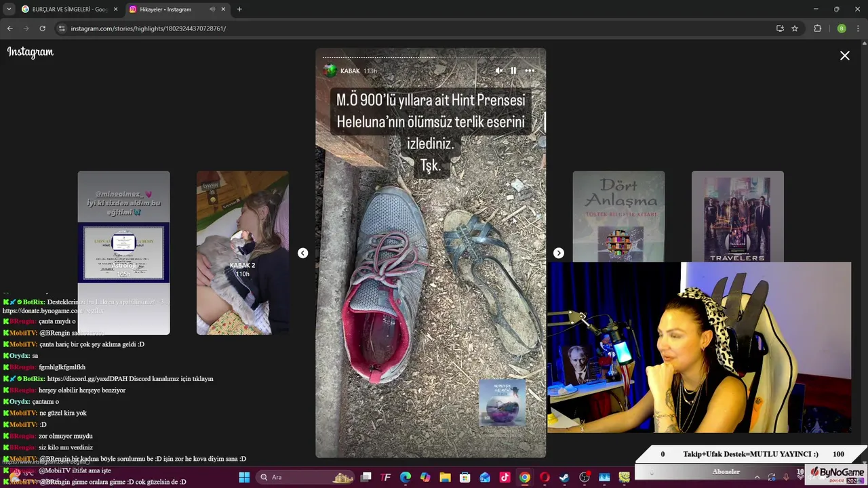Open Microsoft Edge from taskbar

click(x=406, y=478)
